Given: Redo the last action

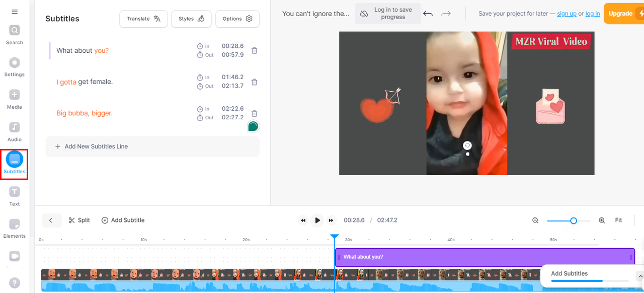Looking at the screenshot, I should [x=446, y=14].
